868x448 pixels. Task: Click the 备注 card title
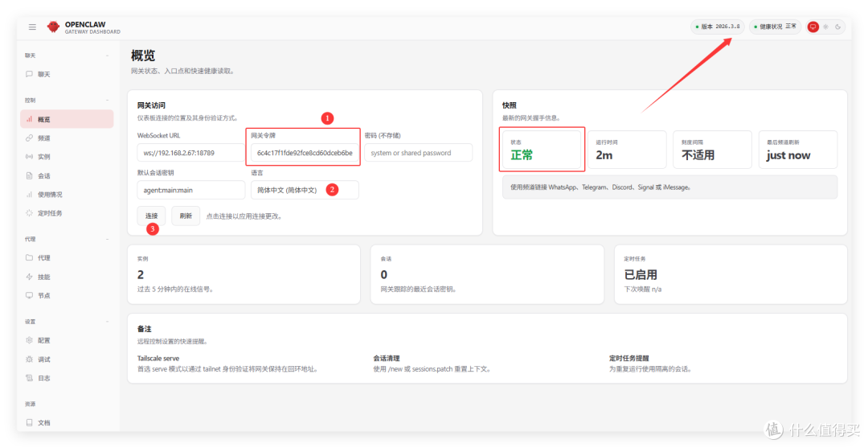coord(144,329)
